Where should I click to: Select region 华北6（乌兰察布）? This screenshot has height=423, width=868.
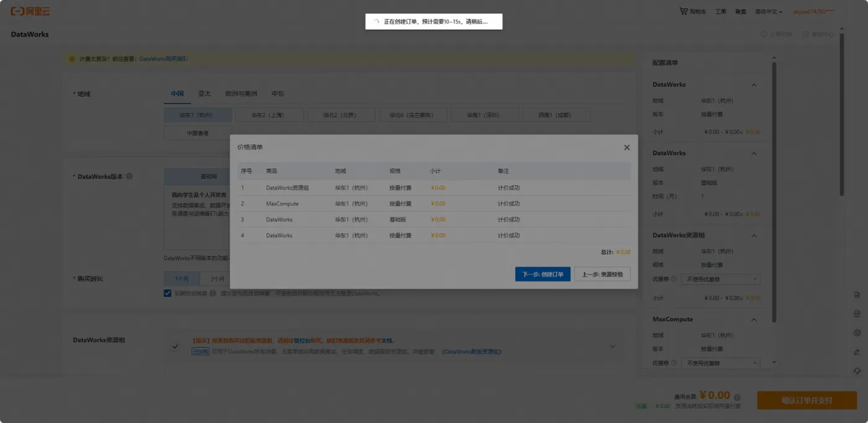[412, 115]
